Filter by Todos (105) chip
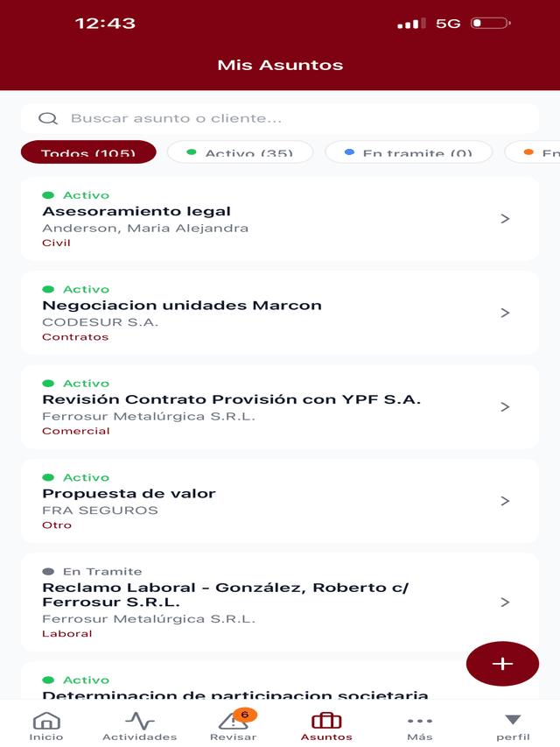Viewport: 560px width, 747px height. (88, 152)
